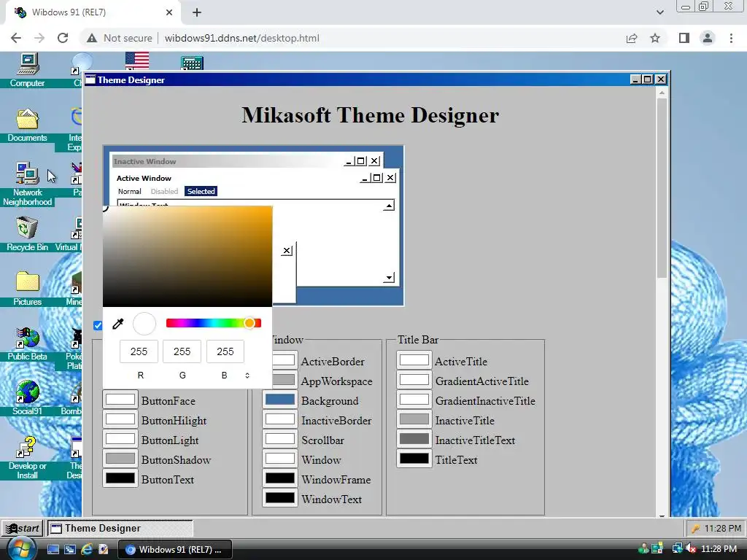The height and width of the screenshot is (560, 747).
Task: Click the WindowText color swatch
Action: pyautogui.click(x=279, y=497)
